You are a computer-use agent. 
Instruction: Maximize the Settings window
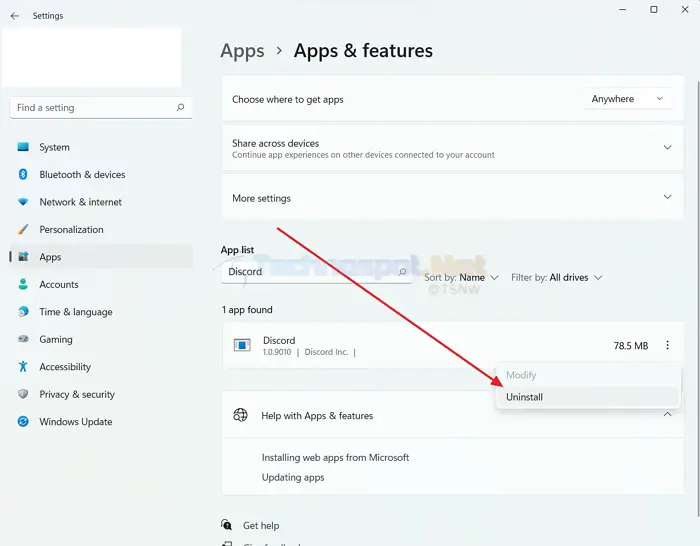pyautogui.click(x=654, y=9)
